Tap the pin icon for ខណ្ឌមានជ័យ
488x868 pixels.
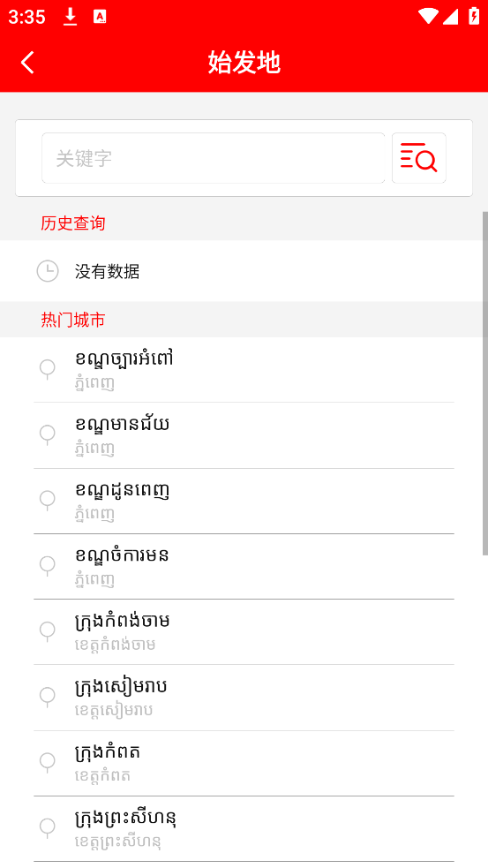pyautogui.click(x=48, y=434)
